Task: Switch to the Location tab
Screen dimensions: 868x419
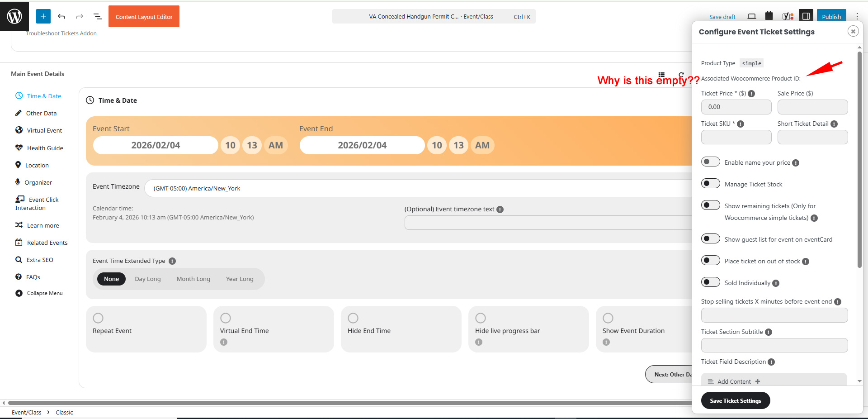Action: click(x=37, y=165)
